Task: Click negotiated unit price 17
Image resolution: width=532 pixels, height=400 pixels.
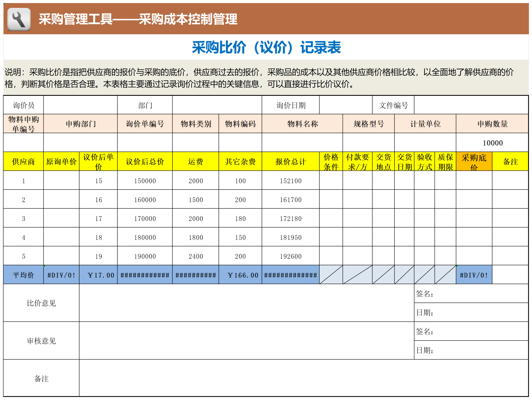Action: click(98, 218)
